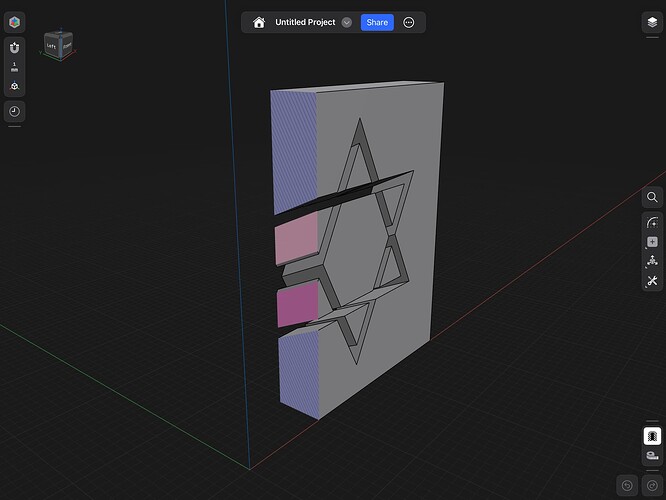Open the Shapr3D app menu icon
Viewport: 666px width, 500px height.
tap(14, 22)
